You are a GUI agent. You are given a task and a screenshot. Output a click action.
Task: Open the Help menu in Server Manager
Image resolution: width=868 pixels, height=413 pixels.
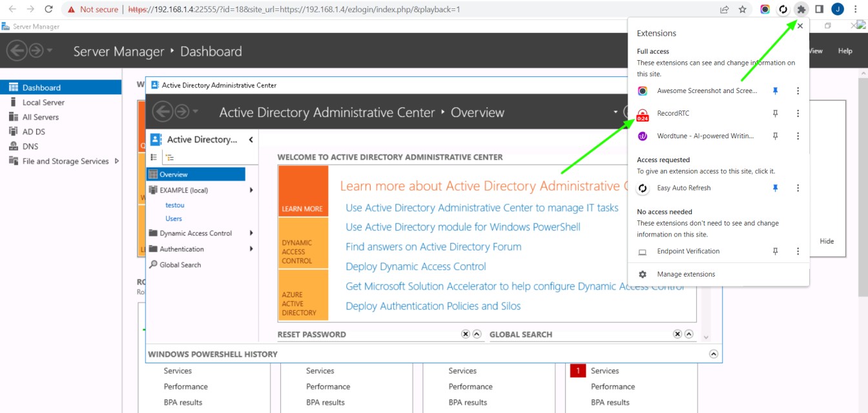(x=845, y=51)
